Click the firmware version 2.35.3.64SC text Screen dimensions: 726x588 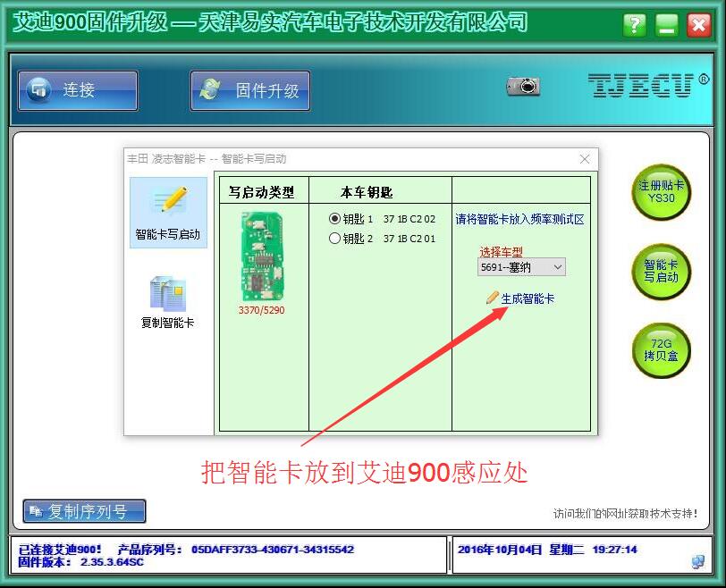tap(112, 562)
